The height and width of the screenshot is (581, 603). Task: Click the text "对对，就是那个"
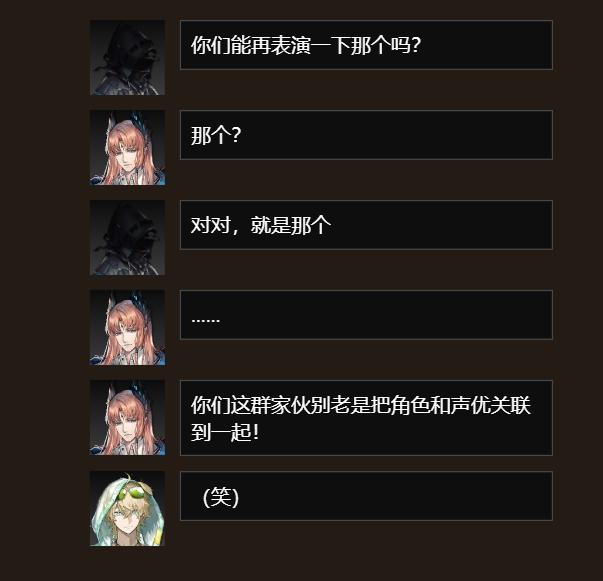point(261,225)
